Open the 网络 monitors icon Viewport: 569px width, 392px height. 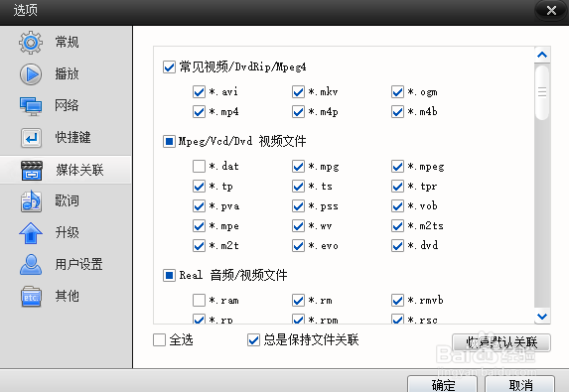31,106
